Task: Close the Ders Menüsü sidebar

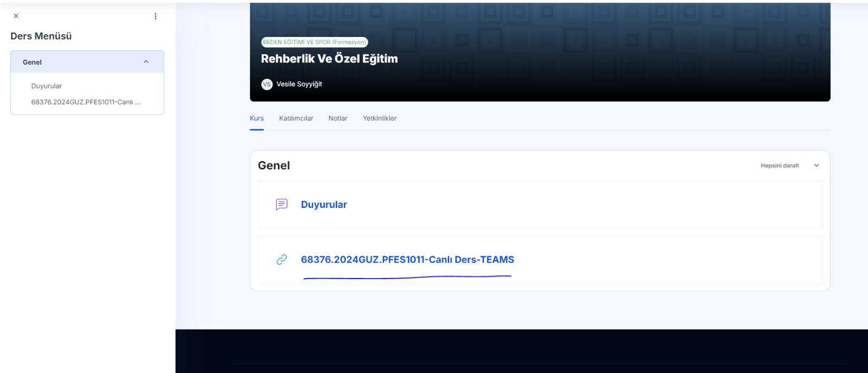Action: (16, 16)
